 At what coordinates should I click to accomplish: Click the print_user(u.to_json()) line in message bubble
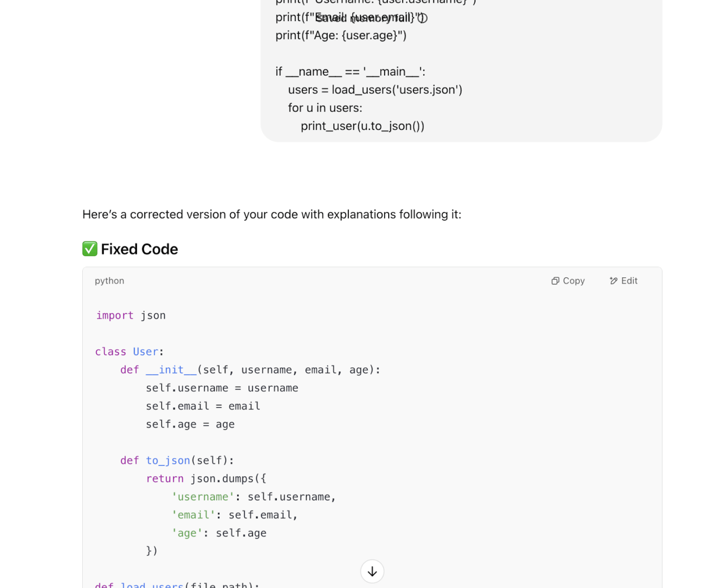pyautogui.click(x=363, y=126)
